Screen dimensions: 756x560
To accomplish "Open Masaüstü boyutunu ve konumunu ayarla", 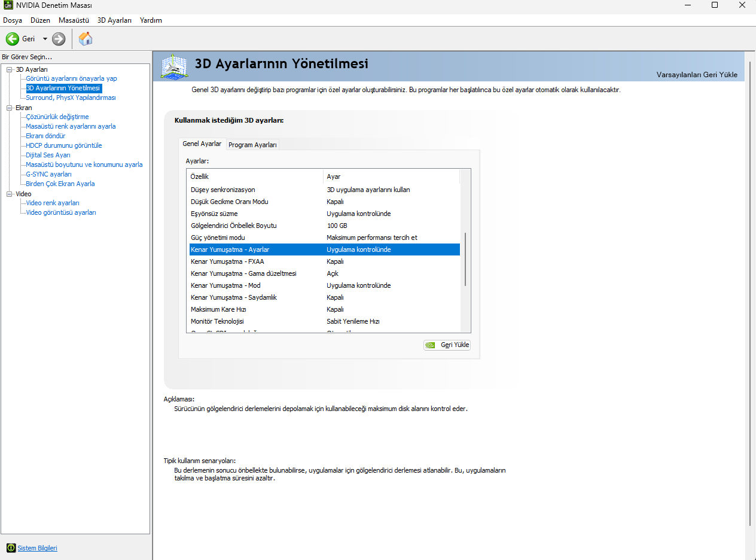I will 84,165.
